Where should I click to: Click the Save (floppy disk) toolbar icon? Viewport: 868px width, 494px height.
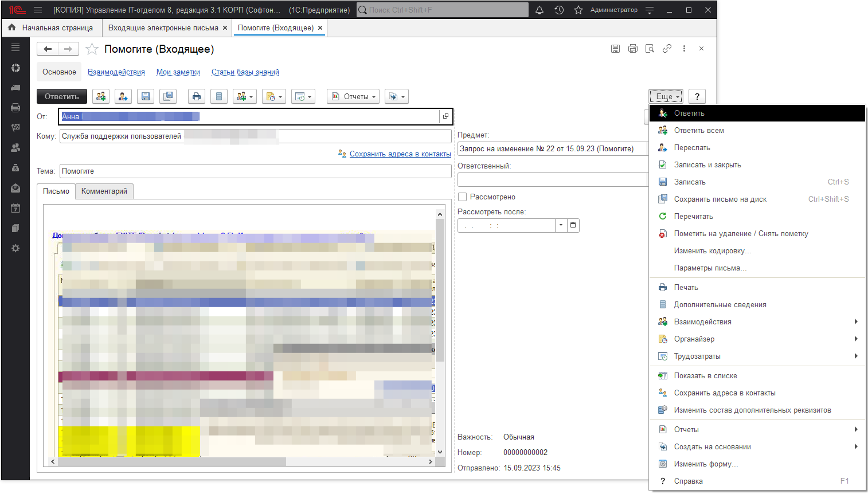point(146,97)
